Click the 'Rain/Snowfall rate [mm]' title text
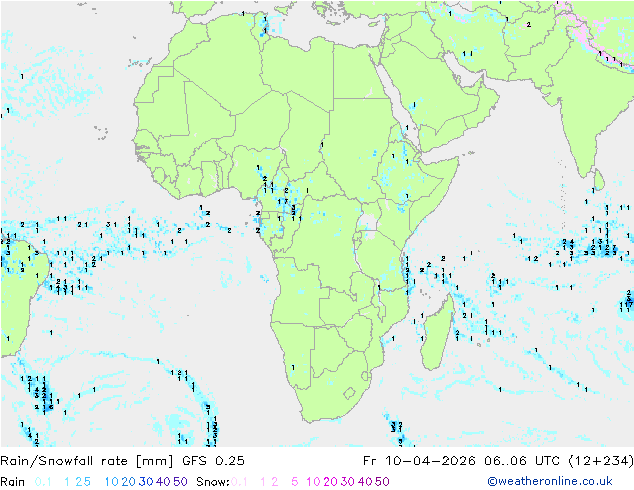This screenshot has height=490, width=634. [87, 461]
